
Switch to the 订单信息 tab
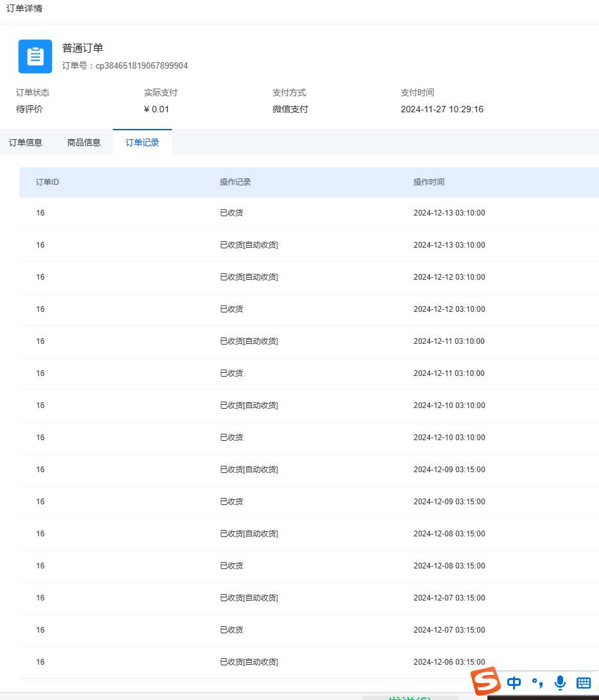26,142
